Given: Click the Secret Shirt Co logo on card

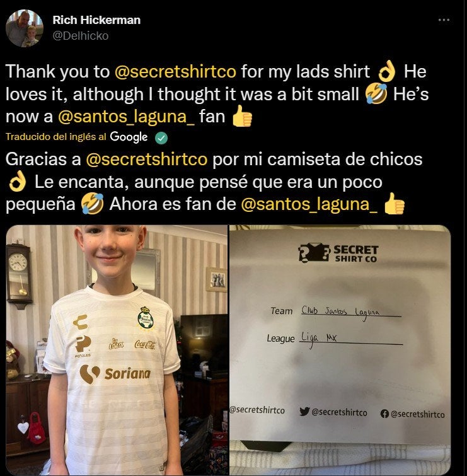Looking at the screenshot, I should (x=338, y=253).
